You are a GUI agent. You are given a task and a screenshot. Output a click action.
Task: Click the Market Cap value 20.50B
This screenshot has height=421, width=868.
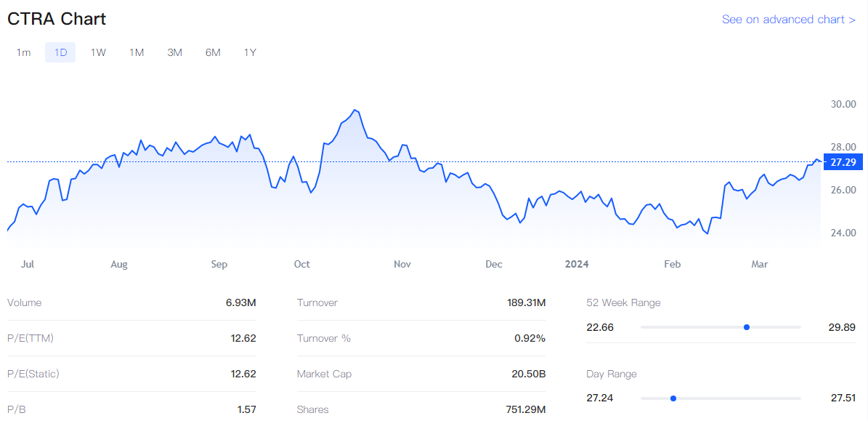(x=528, y=374)
